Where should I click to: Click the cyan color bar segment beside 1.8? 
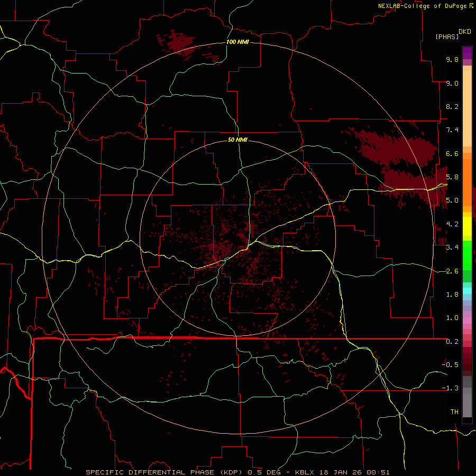pos(467,291)
